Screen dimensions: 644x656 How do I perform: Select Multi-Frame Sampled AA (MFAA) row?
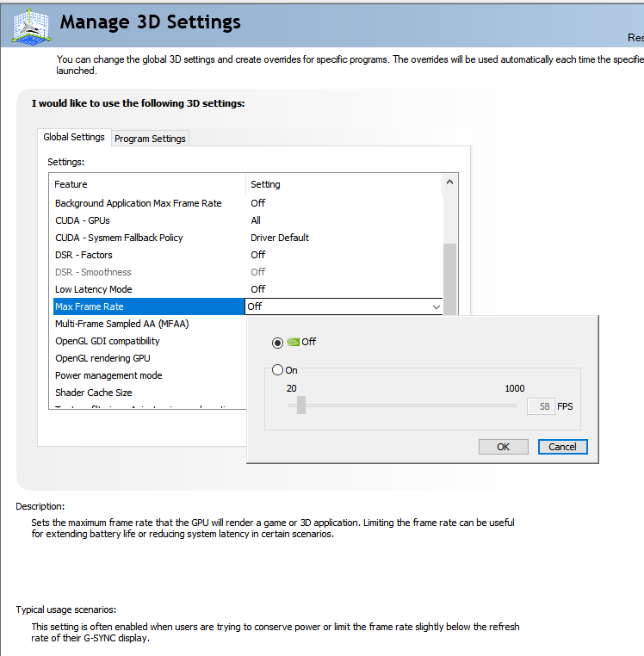(150, 324)
